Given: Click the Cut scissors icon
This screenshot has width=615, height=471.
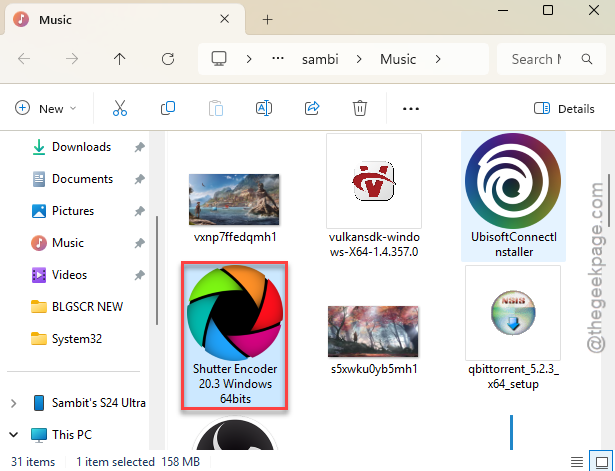Looking at the screenshot, I should point(120,108).
